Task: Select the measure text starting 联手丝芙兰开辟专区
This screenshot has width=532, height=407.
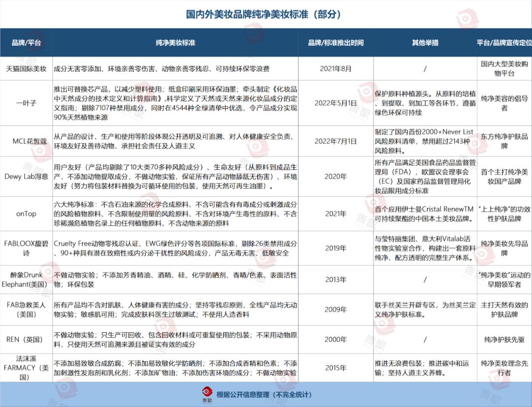Action: (x=425, y=310)
